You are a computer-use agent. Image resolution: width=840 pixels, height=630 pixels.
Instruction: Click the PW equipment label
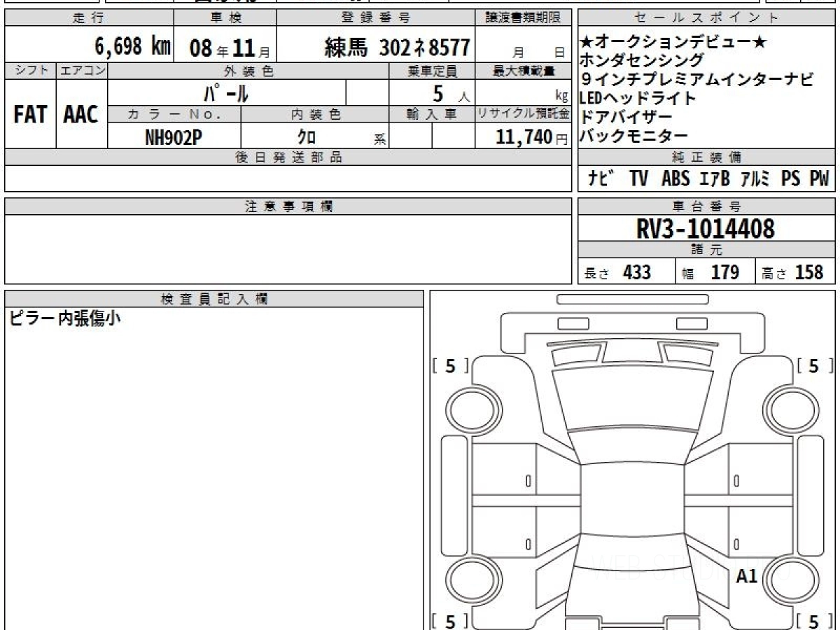click(x=819, y=179)
